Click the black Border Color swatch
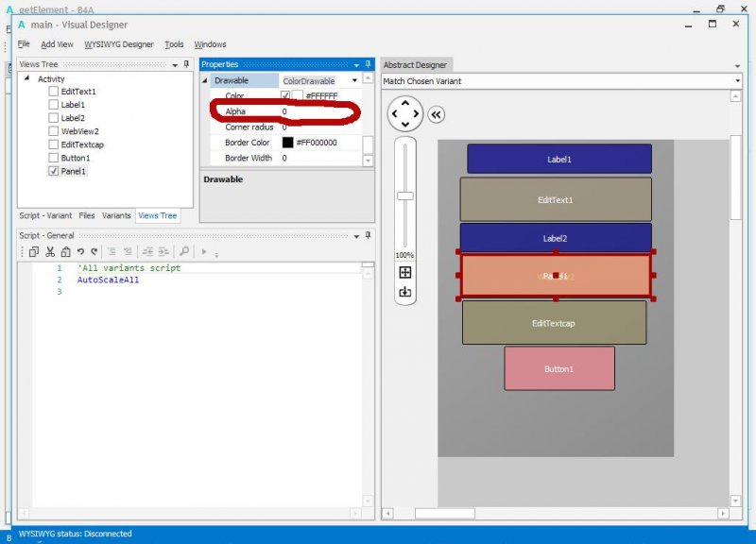Viewport: 756px width, 544px height. coord(287,143)
